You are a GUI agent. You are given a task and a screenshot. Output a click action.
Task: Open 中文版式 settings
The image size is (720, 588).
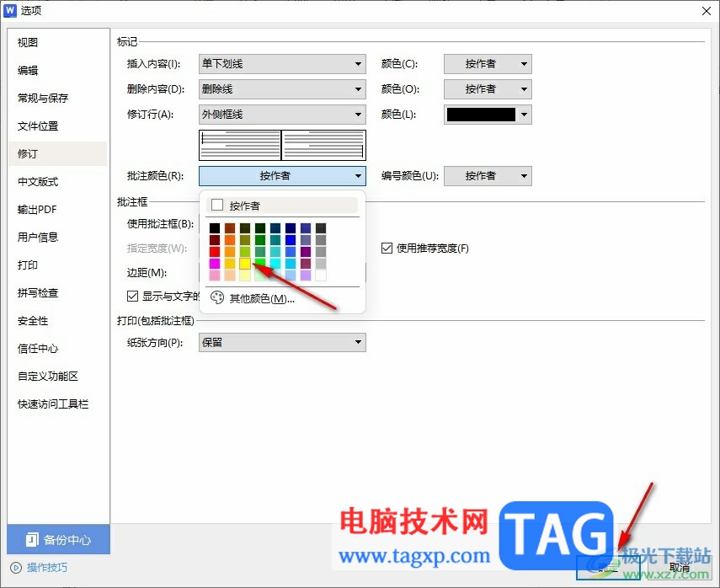pos(57,181)
